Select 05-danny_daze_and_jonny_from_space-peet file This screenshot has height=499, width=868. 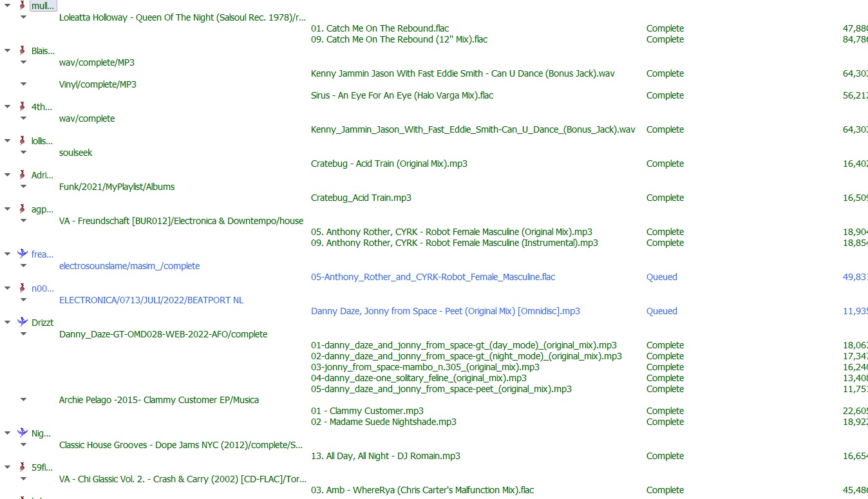441,389
